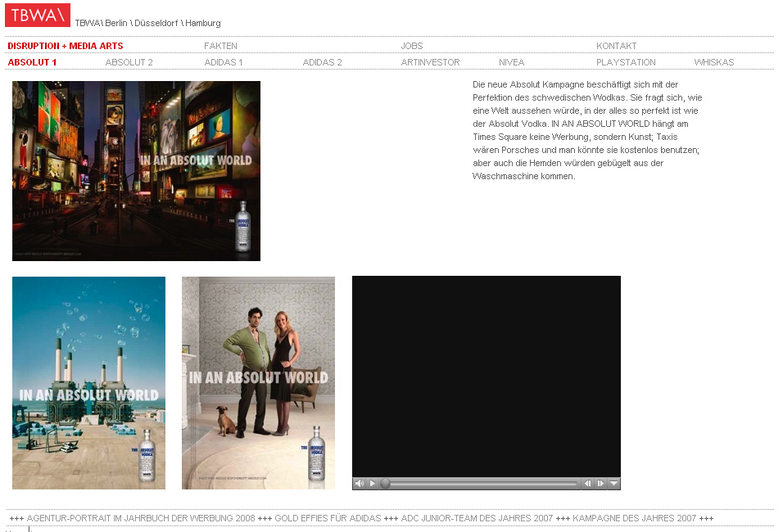Viewport: 783px width, 532px height.
Task: Switch to the Absolut 2 tab
Action: 129,62
